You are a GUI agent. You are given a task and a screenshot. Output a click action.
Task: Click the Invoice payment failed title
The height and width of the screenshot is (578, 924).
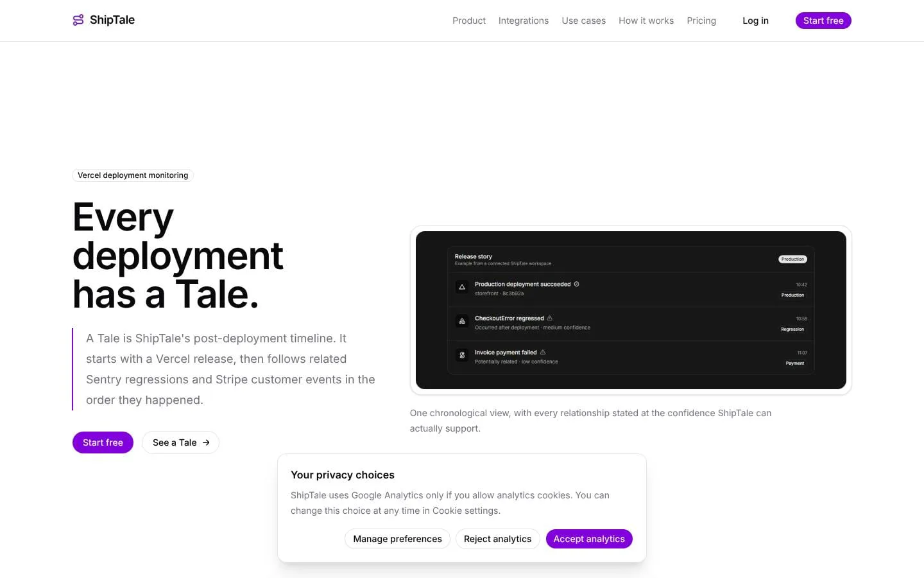coord(506,352)
